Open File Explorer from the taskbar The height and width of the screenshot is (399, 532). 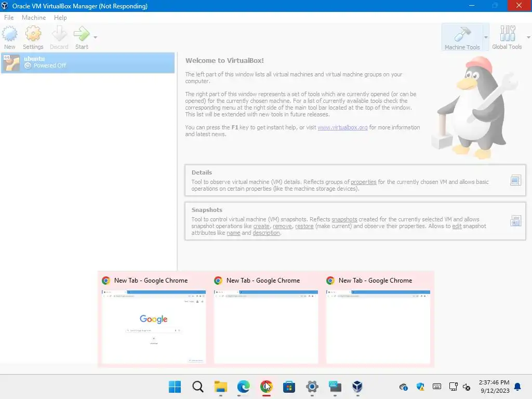pos(220,387)
